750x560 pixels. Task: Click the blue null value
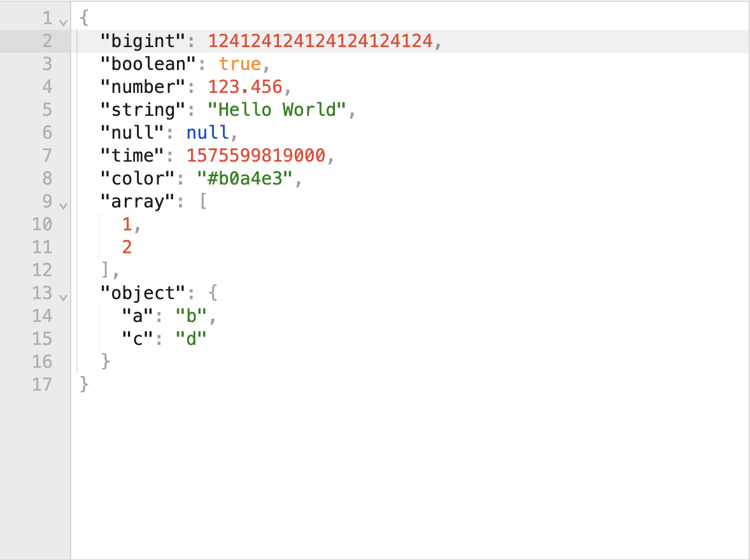click(208, 132)
